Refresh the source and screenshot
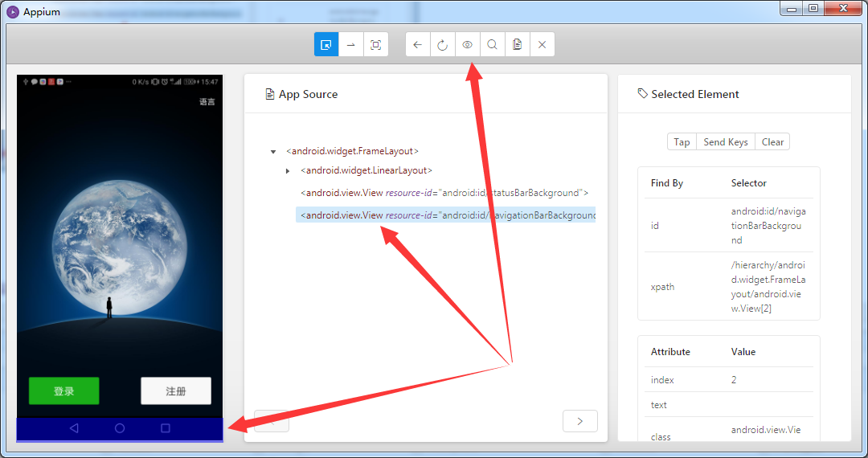868x458 pixels. pos(442,45)
